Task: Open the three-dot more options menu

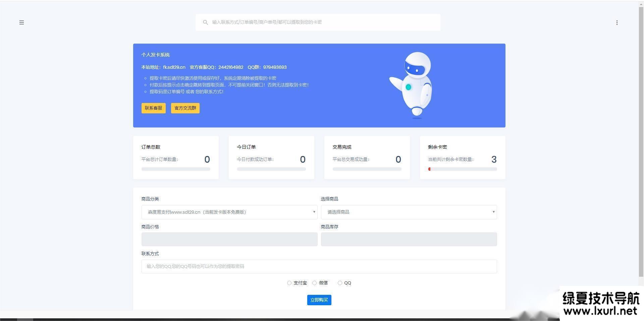Action: click(x=617, y=22)
